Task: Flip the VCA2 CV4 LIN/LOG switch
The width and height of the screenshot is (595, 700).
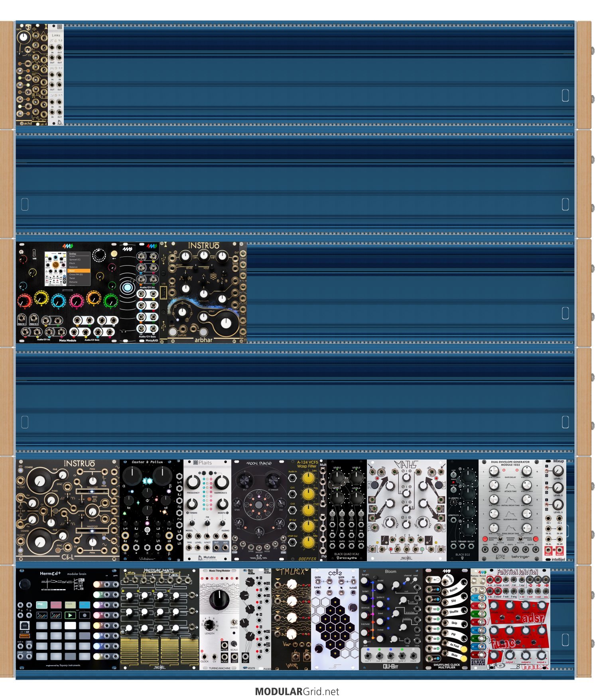Action: click(361, 514)
